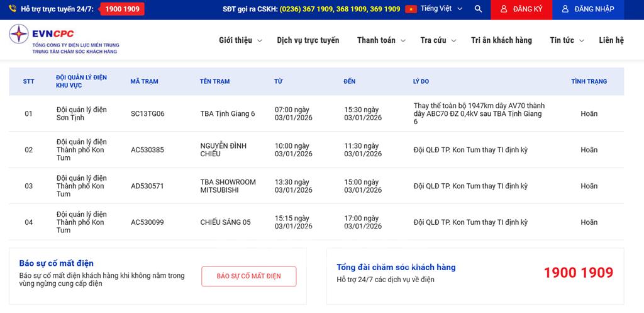The image size is (644, 313).
Task: Expand the Tin tức menu
Action: pyautogui.click(x=566, y=40)
